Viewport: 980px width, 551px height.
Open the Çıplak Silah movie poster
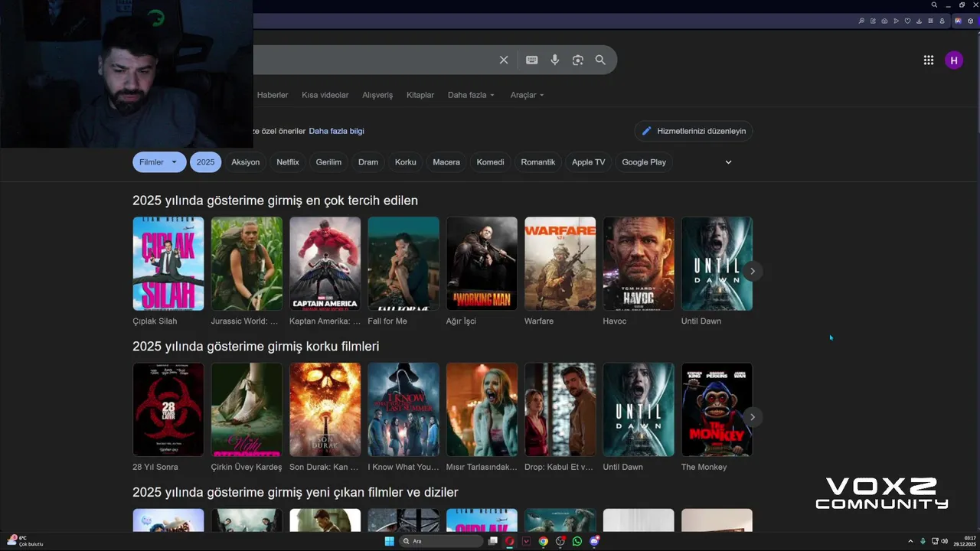168,263
